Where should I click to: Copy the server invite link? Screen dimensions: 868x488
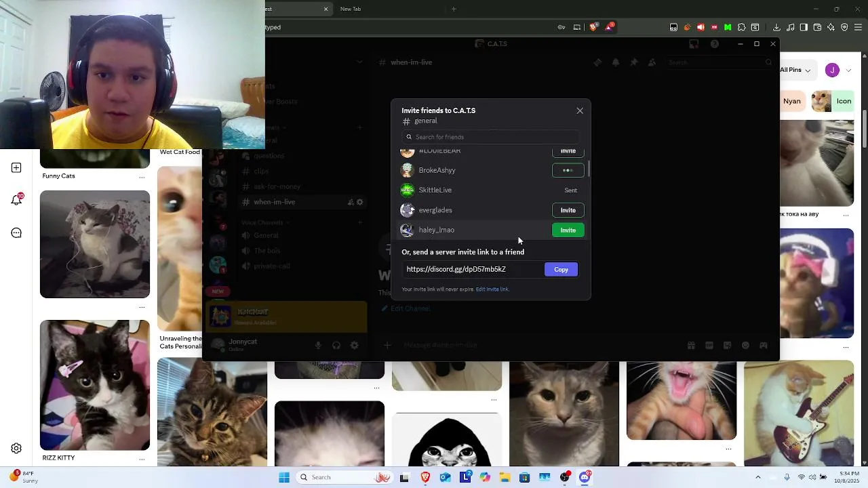pos(561,270)
